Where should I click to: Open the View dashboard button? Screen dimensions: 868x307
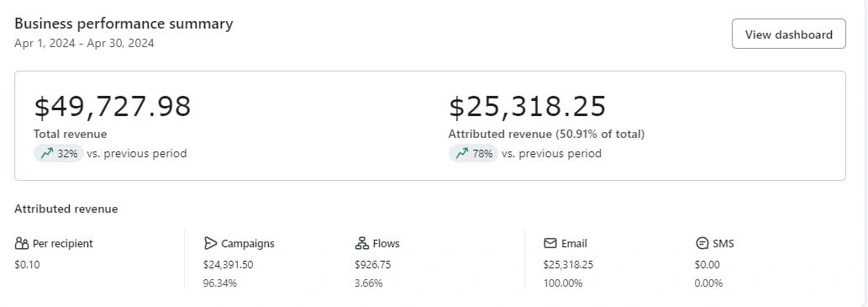click(x=788, y=34)
